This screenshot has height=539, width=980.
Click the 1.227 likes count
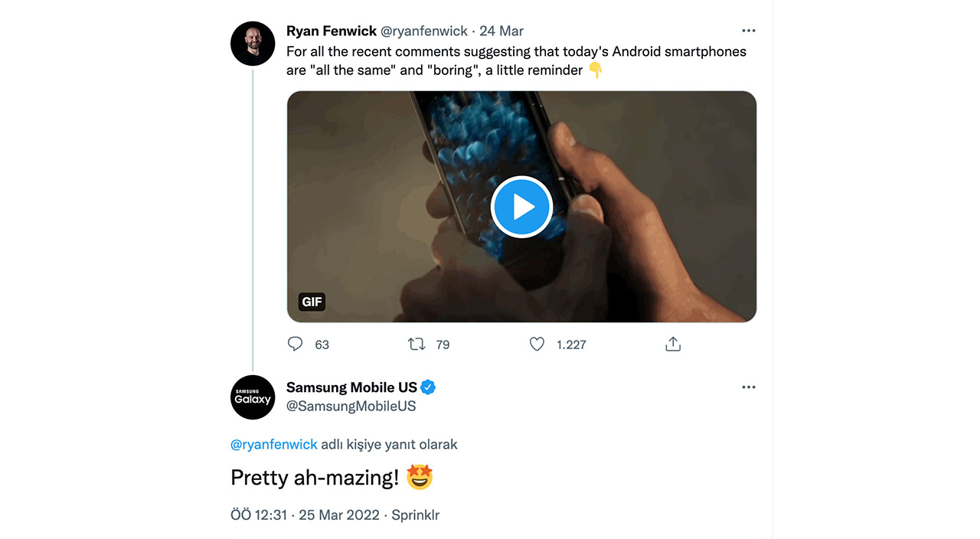(x=571, y=345)
